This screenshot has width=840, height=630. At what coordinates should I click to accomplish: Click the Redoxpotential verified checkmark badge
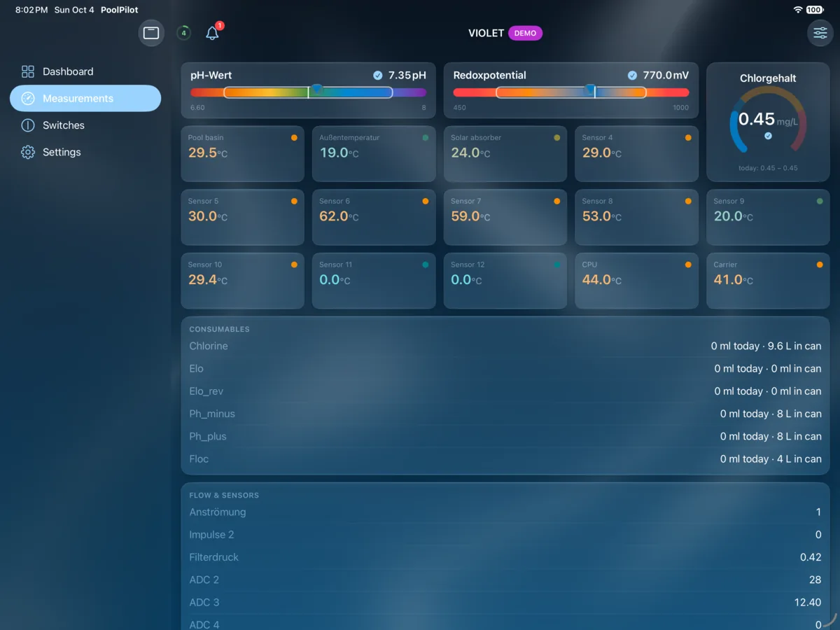(633, 76)
